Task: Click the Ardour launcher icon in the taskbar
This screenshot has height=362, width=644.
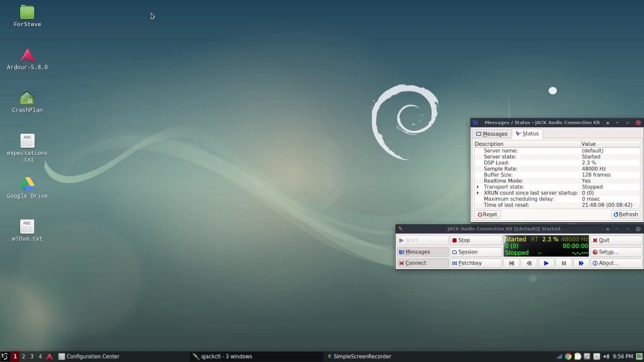Action: tap(49, 356)
